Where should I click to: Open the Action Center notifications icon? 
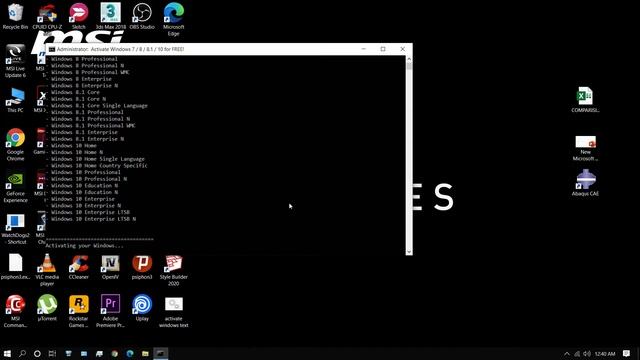[x=626, y=353]
